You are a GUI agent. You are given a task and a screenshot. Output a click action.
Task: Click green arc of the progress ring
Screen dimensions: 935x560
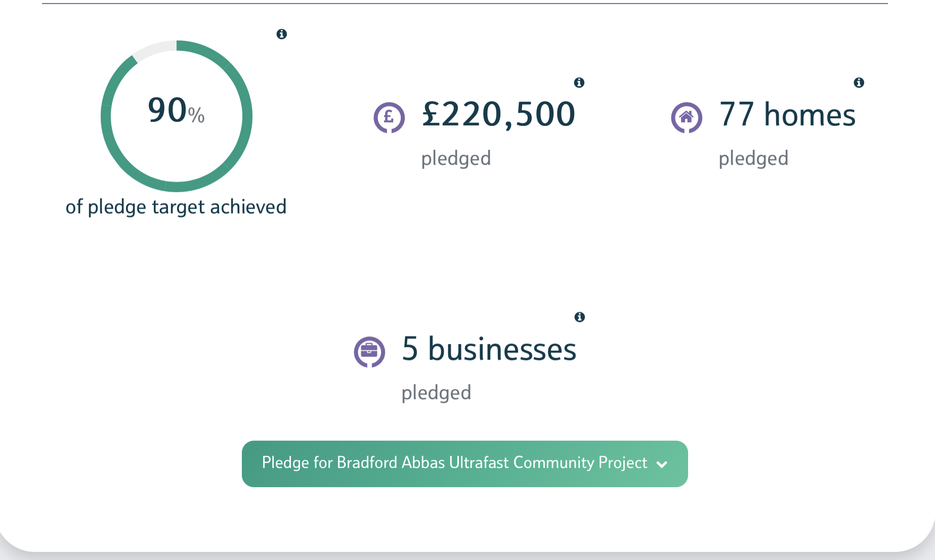247,116
